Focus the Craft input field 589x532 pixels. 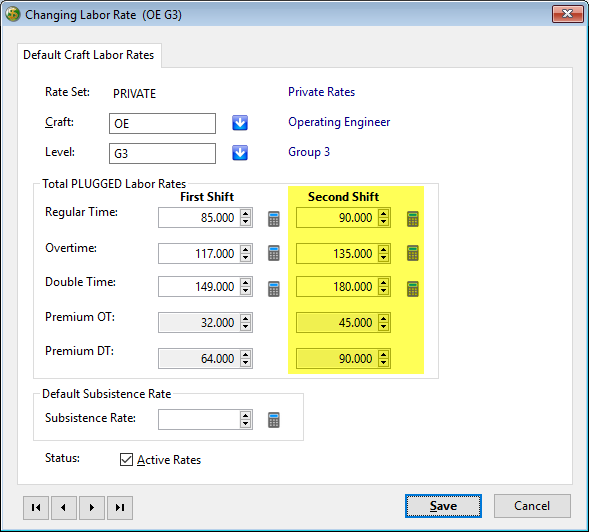(x=162, y=123)
